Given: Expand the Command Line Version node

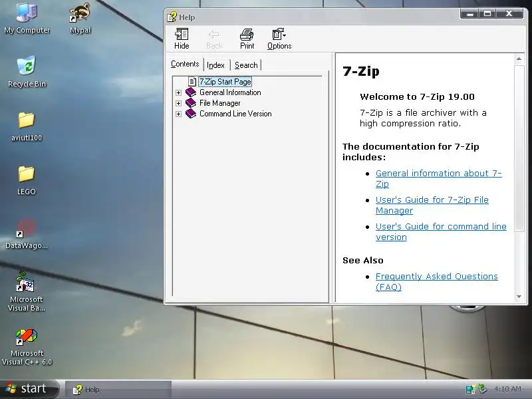Looking at the screenshot, I should point(178,114).
